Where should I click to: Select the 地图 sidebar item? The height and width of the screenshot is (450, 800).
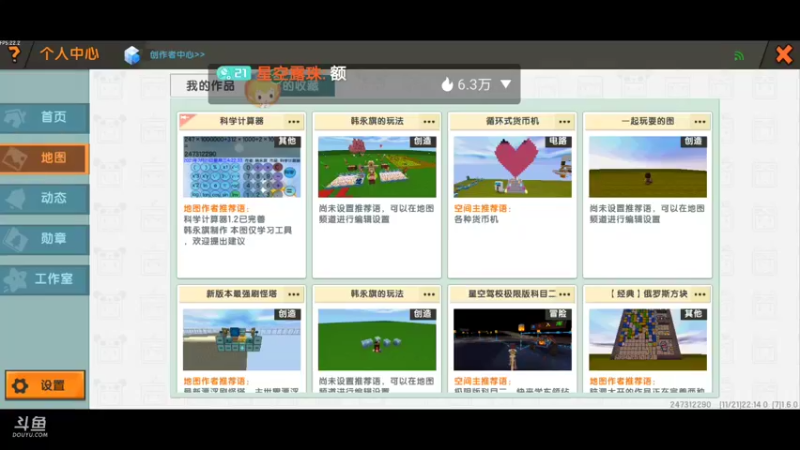[x=44, y=158]
